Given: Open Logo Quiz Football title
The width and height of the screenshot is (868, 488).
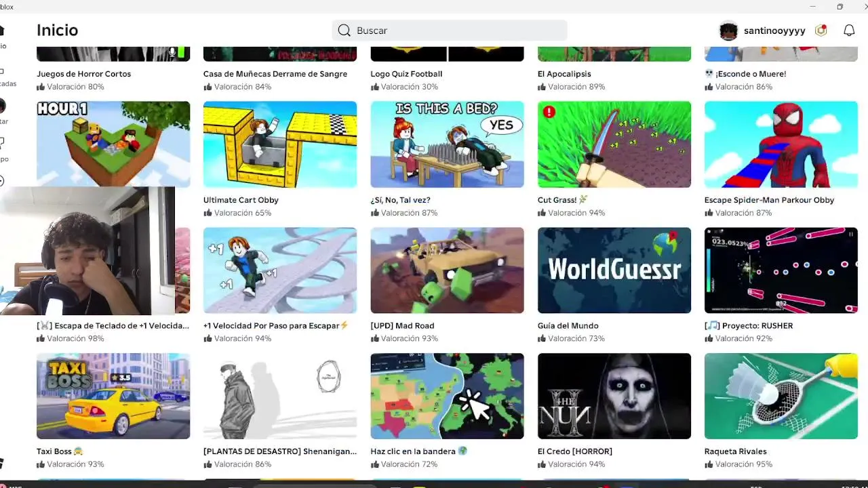Looking at the screenshot, I should [406, 74].
